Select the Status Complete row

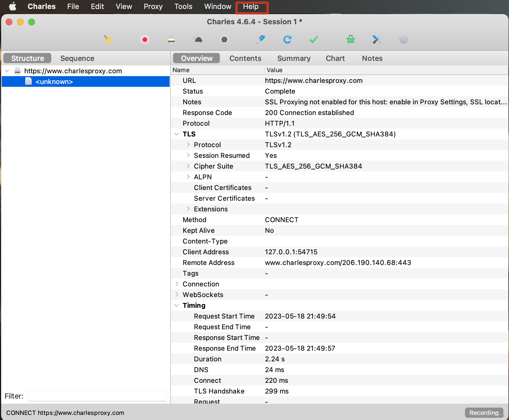click(340, 91)
